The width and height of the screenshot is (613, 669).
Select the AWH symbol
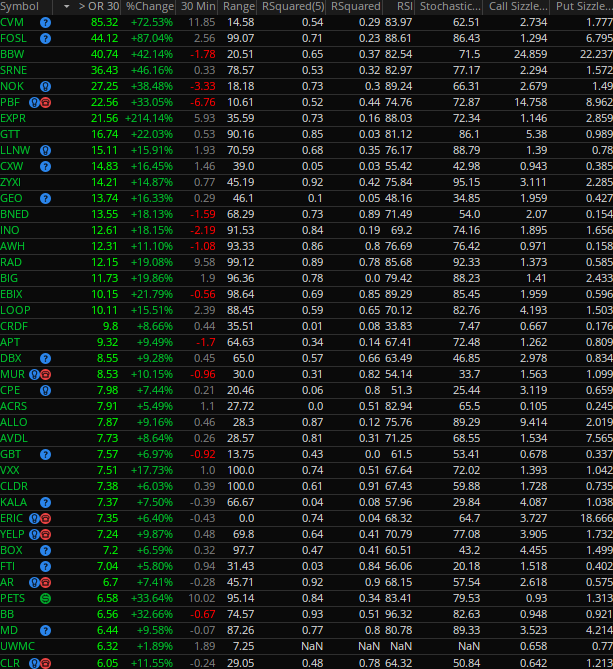click(x=12, y=247)
